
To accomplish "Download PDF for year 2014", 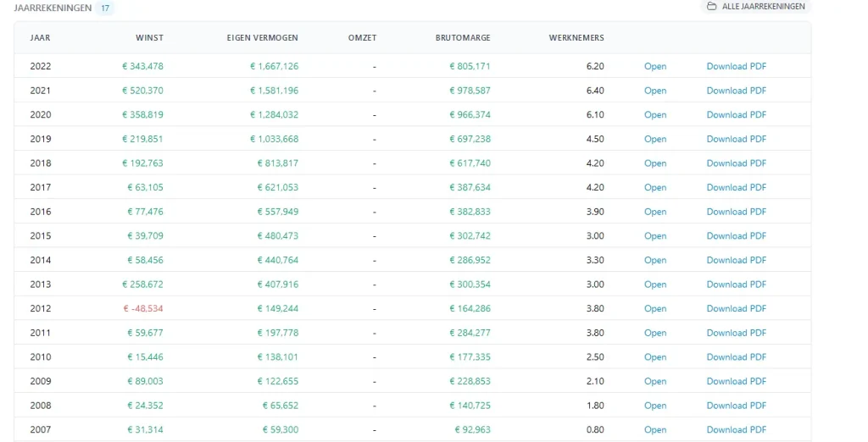I will tap(736, 260).
